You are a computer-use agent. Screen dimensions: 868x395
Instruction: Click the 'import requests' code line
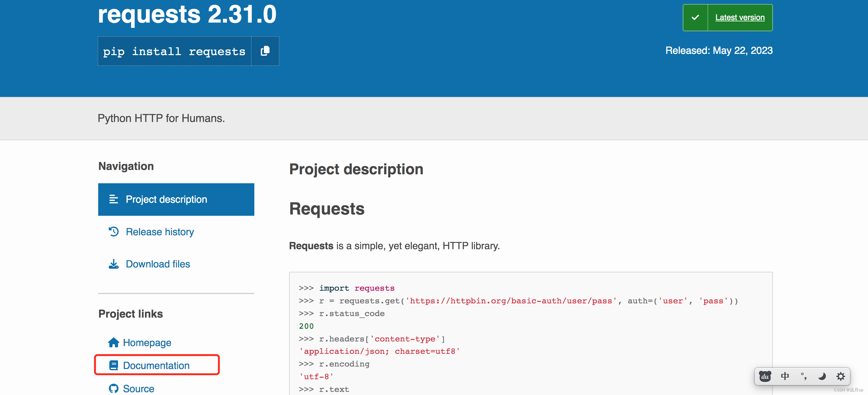(346, 288)
